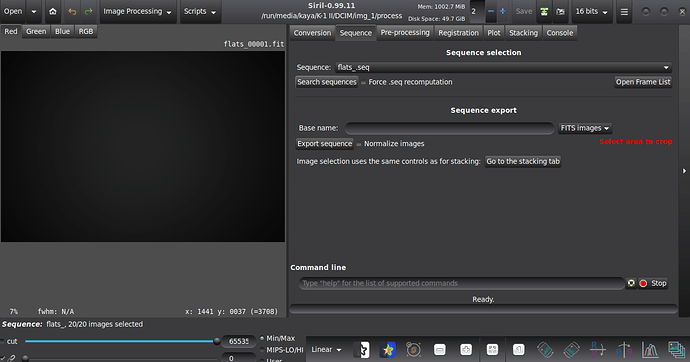Image resolution: width=690 pixels, height=362 pixels.
Task: Click the home working directory icon
Action: (x=53, y=11)
